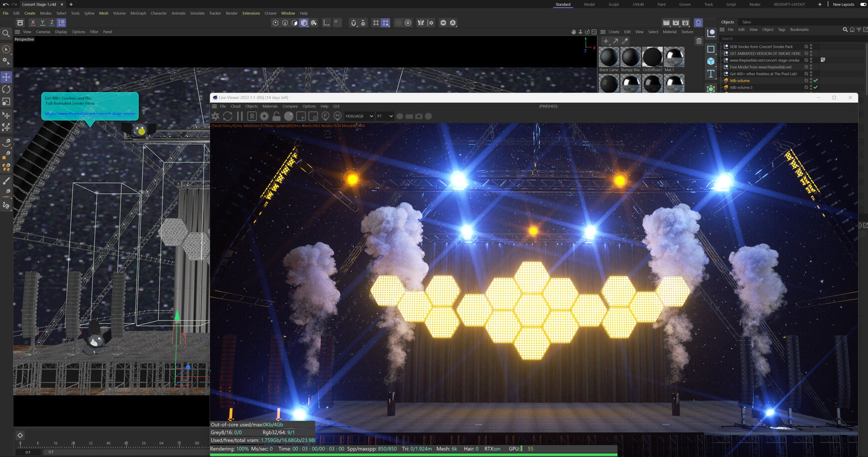Screen dimensions: 868x457
Task: Open material manager hamburger menu
Action: click(603, 32)
